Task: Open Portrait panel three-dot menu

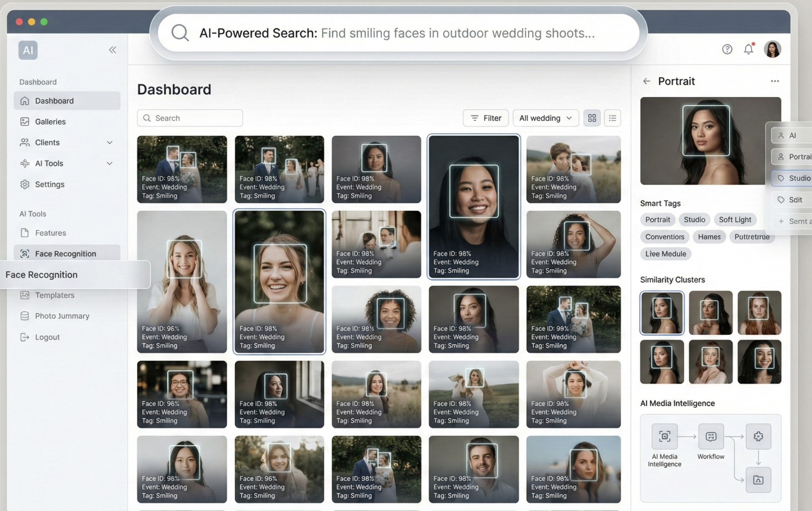Action: click(x=775, y=81)
